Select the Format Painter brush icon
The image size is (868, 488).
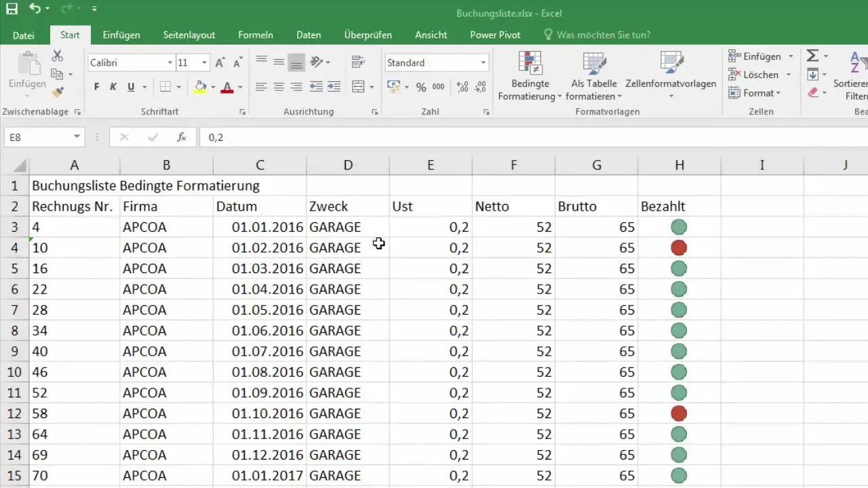(58, 91)
